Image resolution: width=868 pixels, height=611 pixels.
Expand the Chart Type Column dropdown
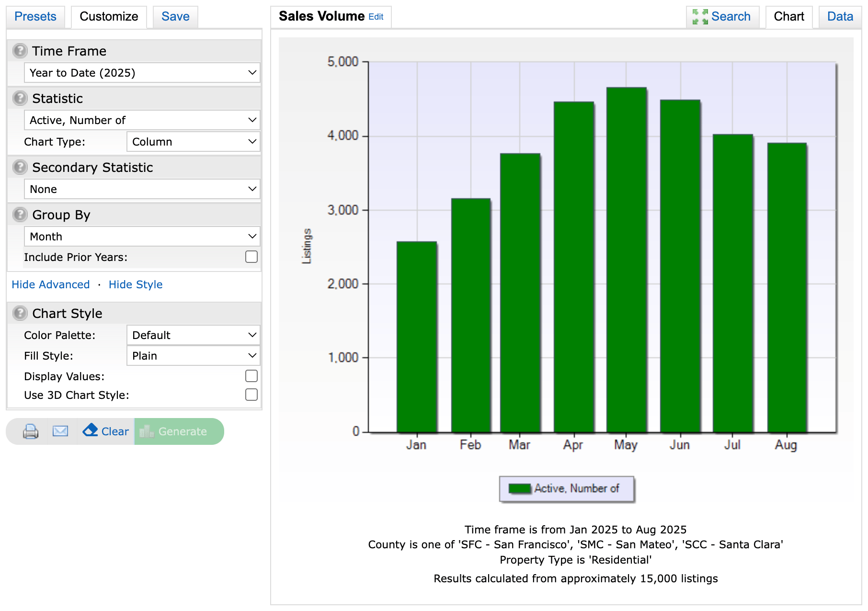point(193,142)
